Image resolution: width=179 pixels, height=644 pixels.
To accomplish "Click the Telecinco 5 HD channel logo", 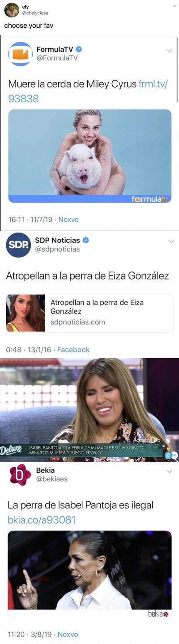I will pos(169,454).
